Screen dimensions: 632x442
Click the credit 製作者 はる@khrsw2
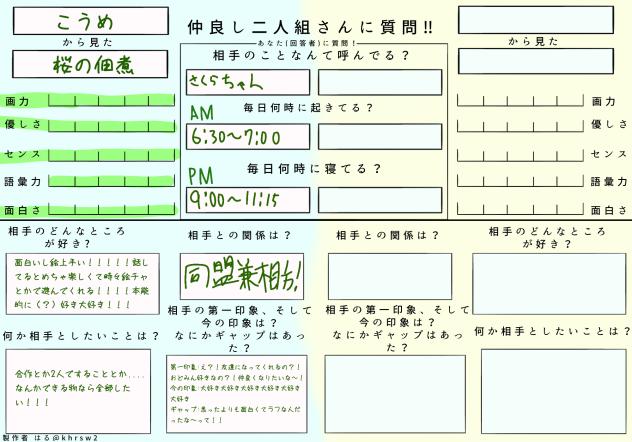coord(50,438)
